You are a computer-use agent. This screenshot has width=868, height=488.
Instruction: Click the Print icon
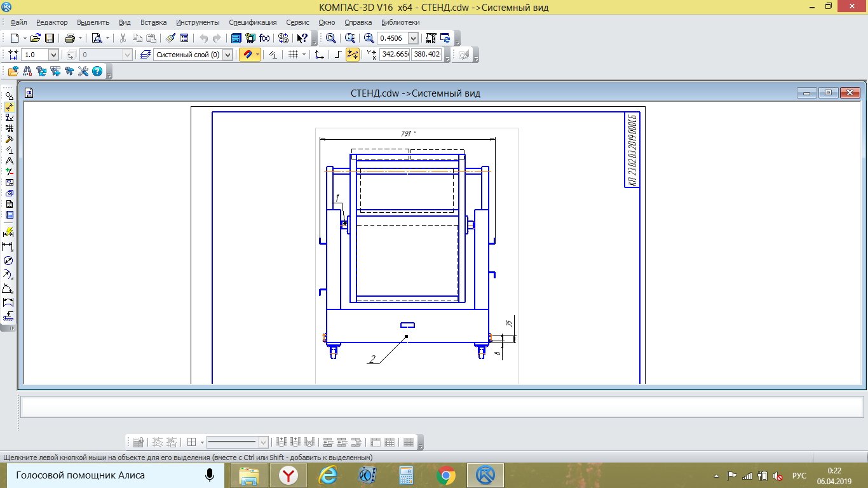pos(70,38)
